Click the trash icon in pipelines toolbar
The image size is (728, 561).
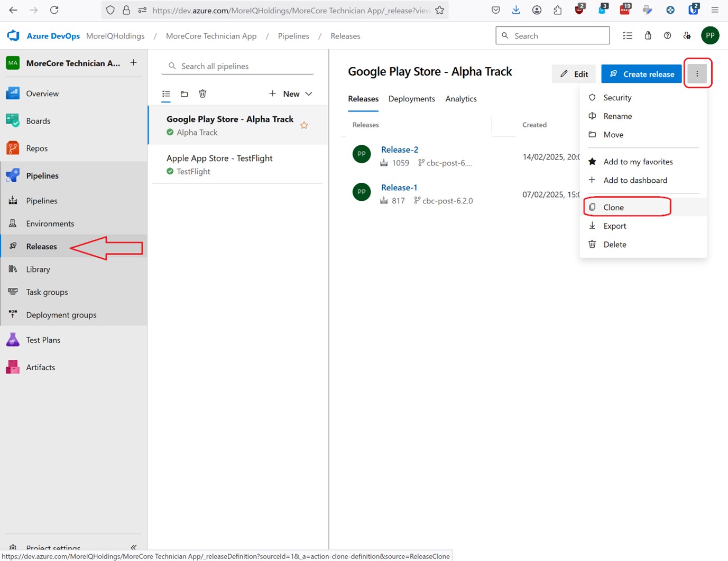(202, 93)
